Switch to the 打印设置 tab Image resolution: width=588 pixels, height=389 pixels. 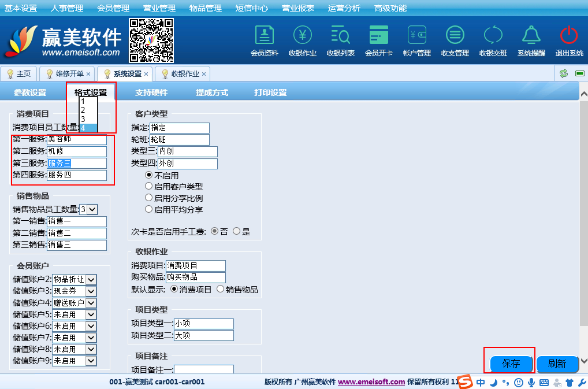click(x=270, y=92)
